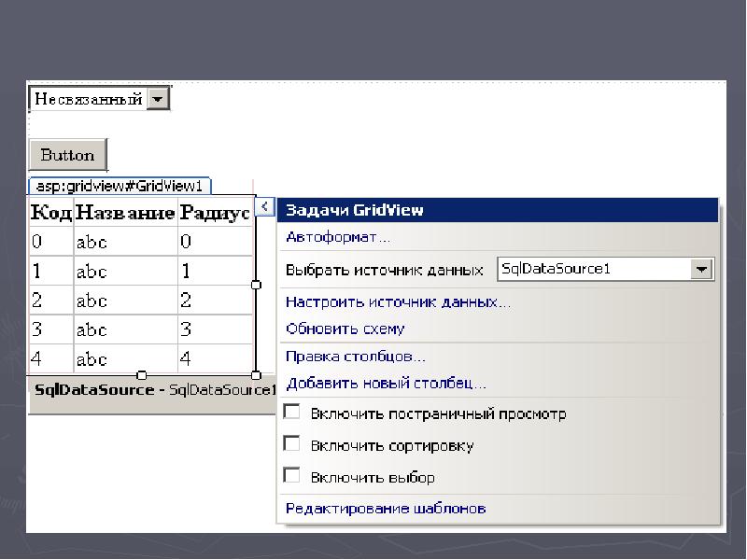Click Настроить источник данных link
The width and height of the screenshot is (747, 560).
coord(398,302)
